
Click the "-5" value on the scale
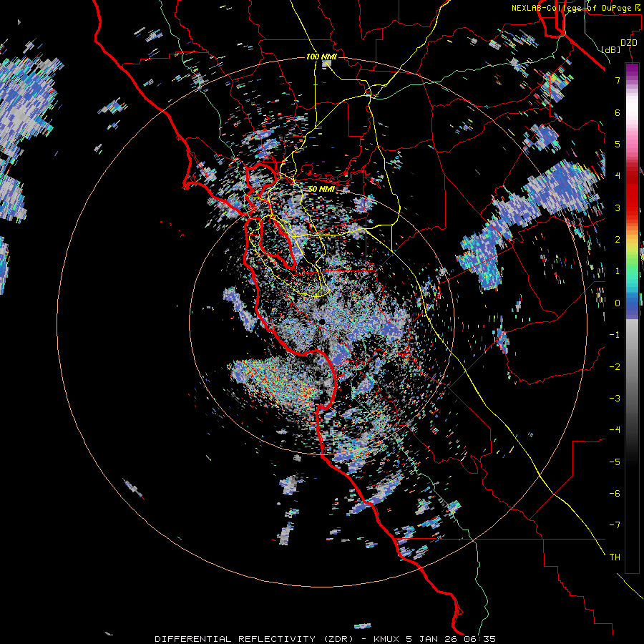tap(615, 462)
